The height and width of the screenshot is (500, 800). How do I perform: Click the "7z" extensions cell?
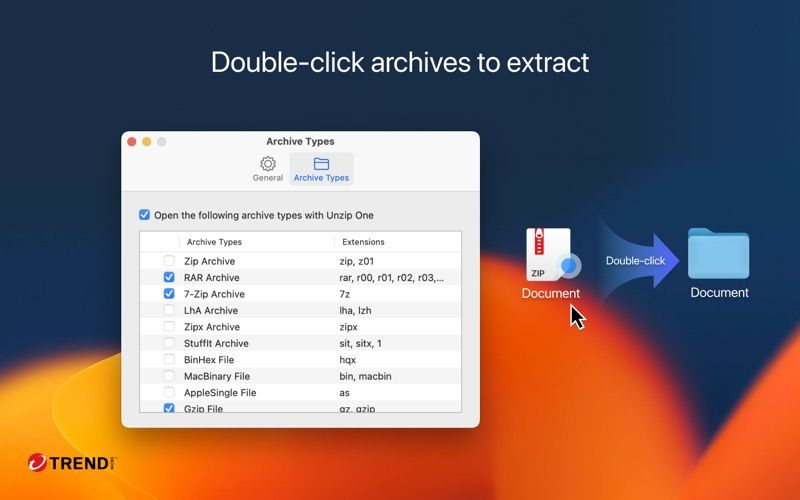344,294
